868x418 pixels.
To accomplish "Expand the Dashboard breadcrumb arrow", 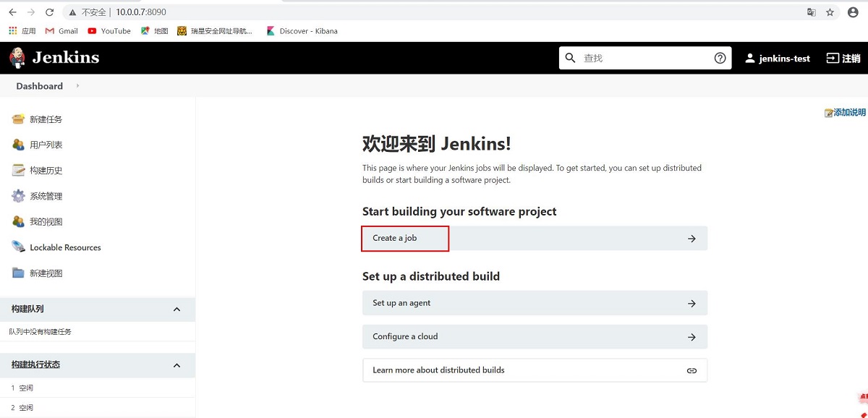I will pos(77,86).
